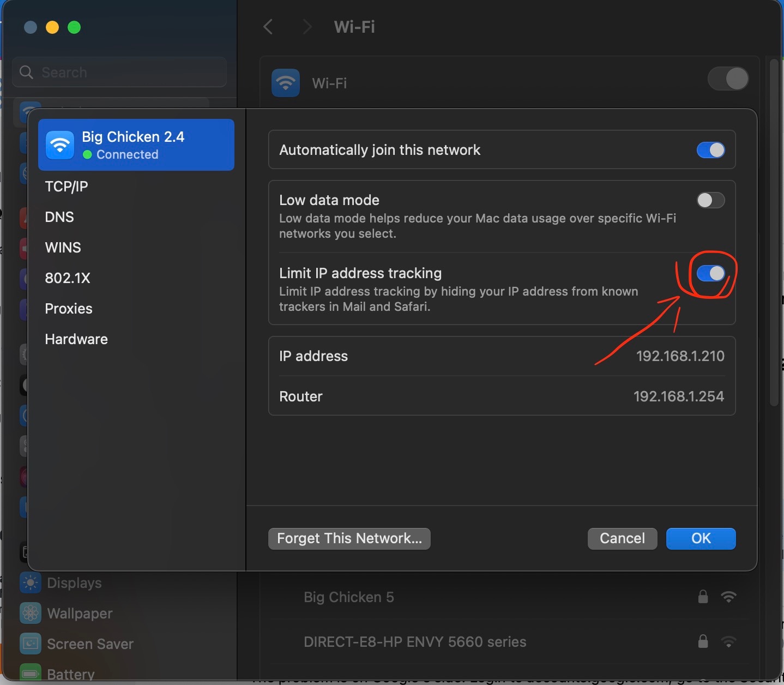Confirm changes with the OK button
This screenshot has width=784, height=685.
point(701,538)
